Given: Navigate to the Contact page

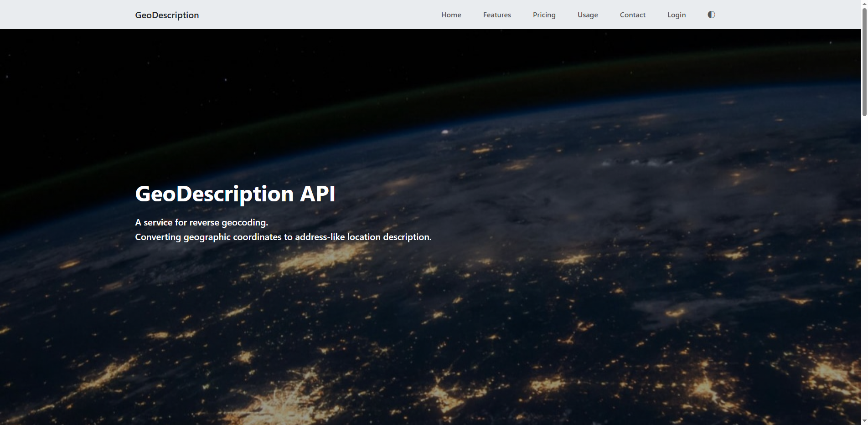Looking at the screenshot, I should pyautogui.click(x=632, y=15).
